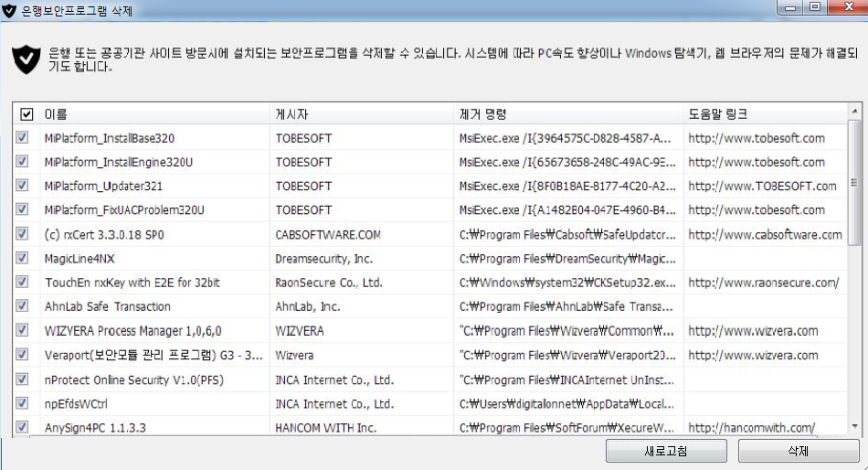Viewport: 868px width, 470px height.
Task: Select TouchEn nxKey with E2E name
Action: [132, 283]
